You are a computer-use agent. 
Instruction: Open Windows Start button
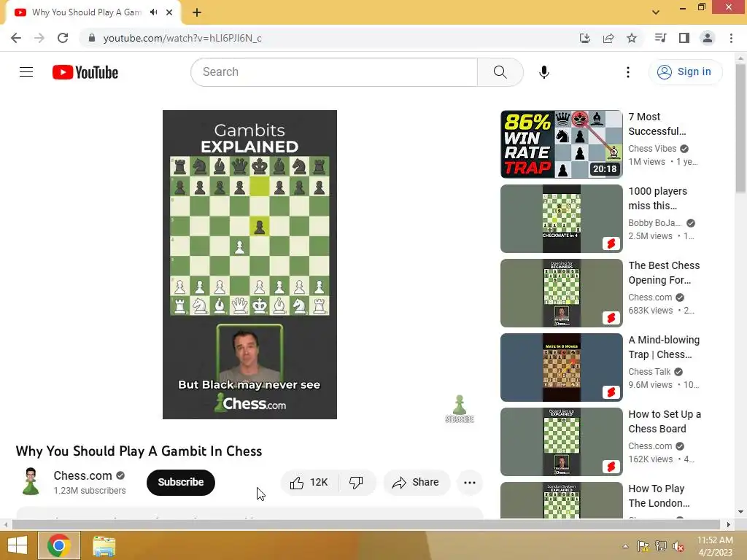coord(18,545)
